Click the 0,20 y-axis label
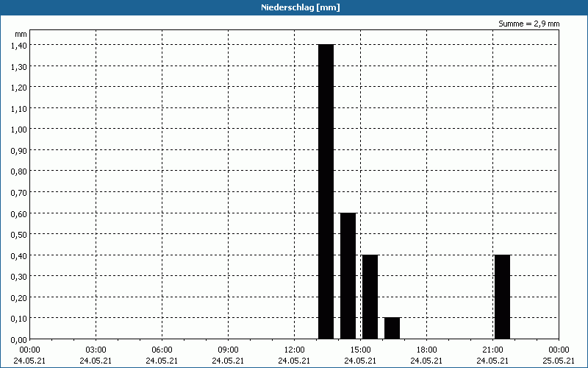Screen dimensions: 588x368 tap(19, 297)
